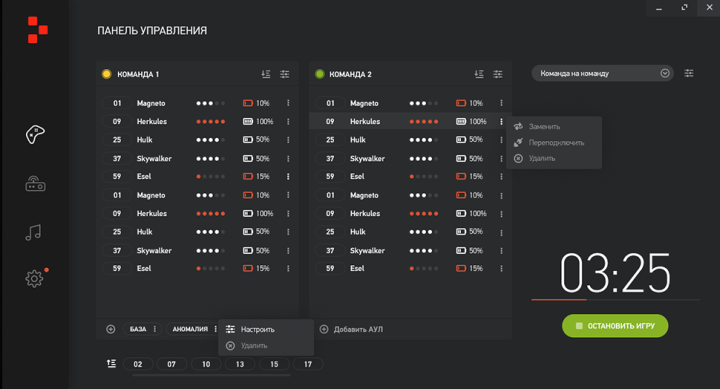Viewport: 720px width, 389px height.
Task: Click the green Остановить игру button
Action: 615,326
